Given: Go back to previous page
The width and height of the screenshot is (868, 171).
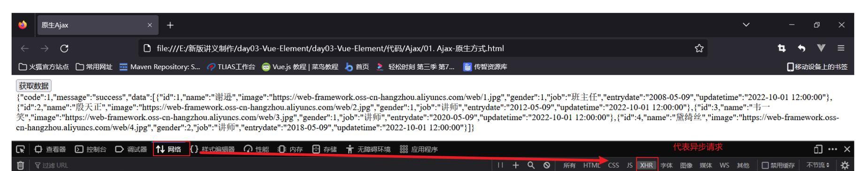Looking at the screenshot, I should [24, 48].
